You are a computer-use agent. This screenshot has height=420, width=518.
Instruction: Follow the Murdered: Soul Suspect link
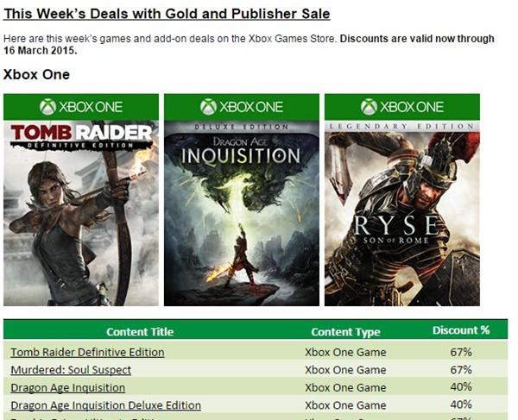(71, 370)
